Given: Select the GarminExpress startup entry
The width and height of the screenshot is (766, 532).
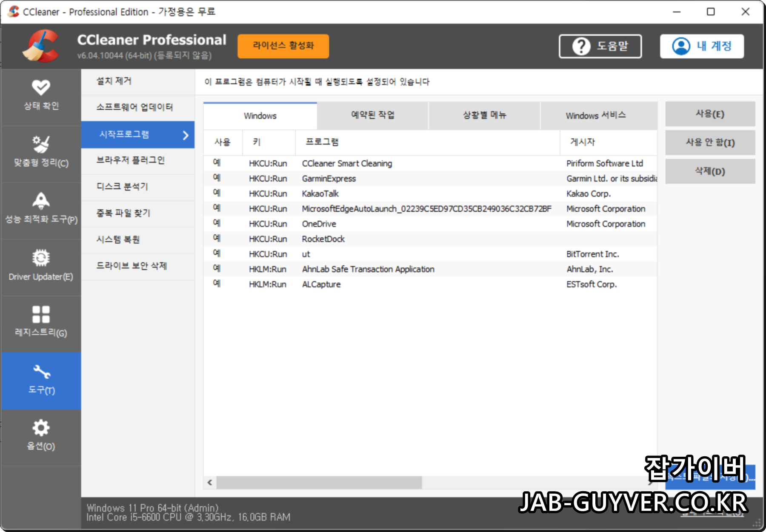Looking at the screenshot, I should tap(430, 179).
